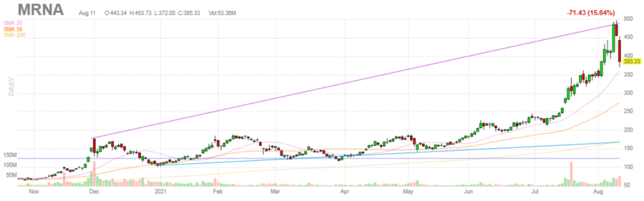This screenshot has height=201, width=644.
Task: Click the 200 price axis label
Action: coord(628,130)
